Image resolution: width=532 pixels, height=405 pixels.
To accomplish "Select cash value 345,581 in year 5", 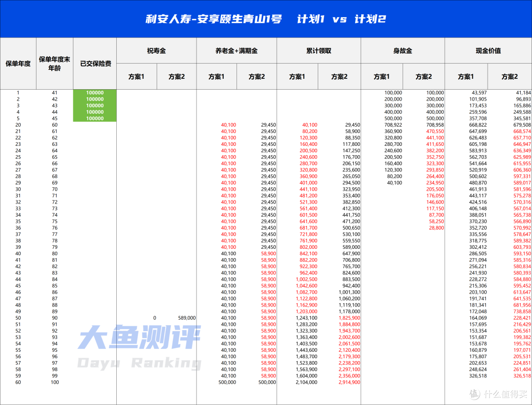I will (523, 118).
